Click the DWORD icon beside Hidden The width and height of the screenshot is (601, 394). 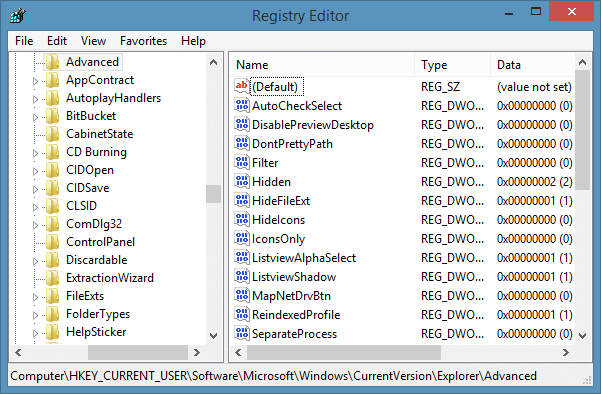[241, 181]
